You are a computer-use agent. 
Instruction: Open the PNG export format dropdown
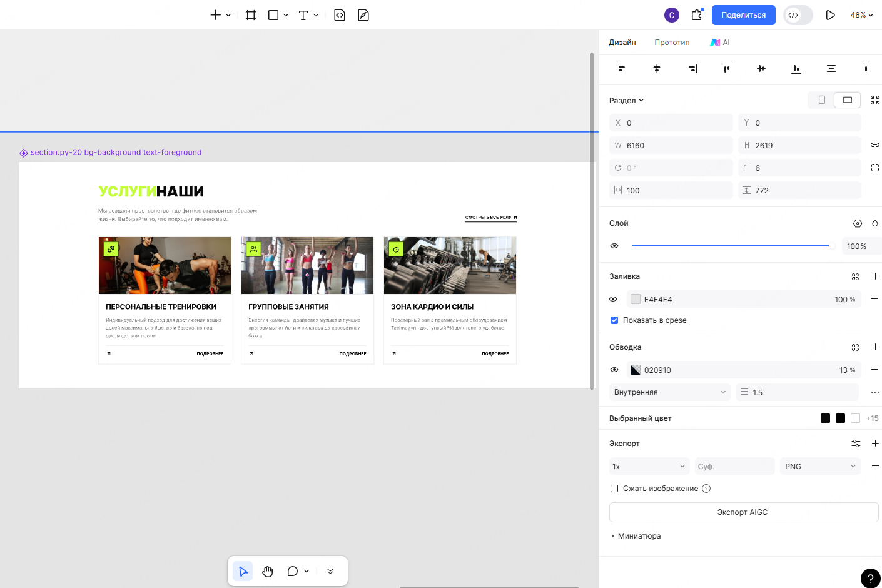(x=819, y=465)
